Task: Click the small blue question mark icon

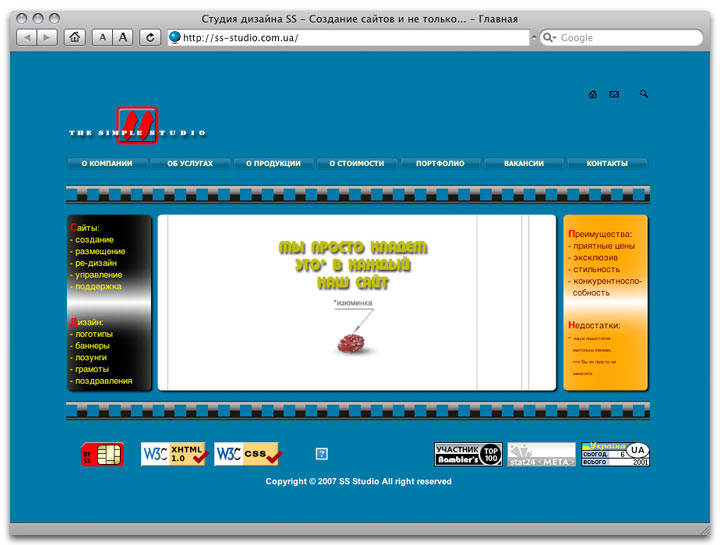Action: pyautogui.click(x=322, y=454)
